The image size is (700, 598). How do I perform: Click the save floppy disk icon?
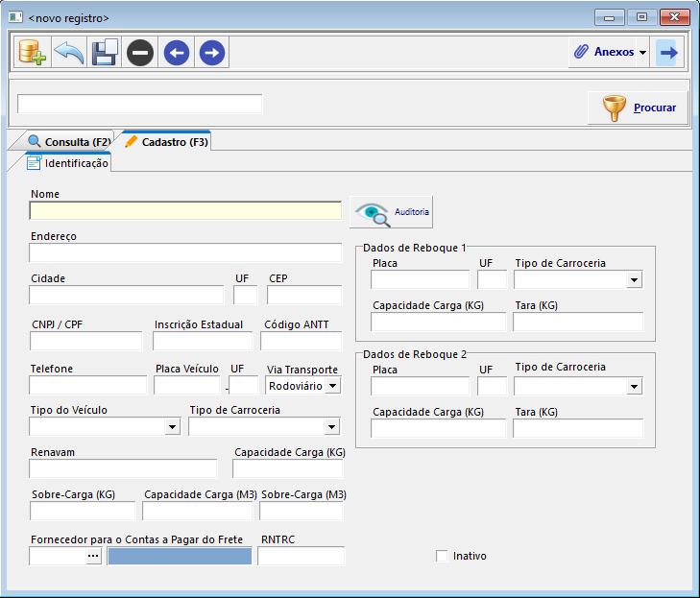105,52
